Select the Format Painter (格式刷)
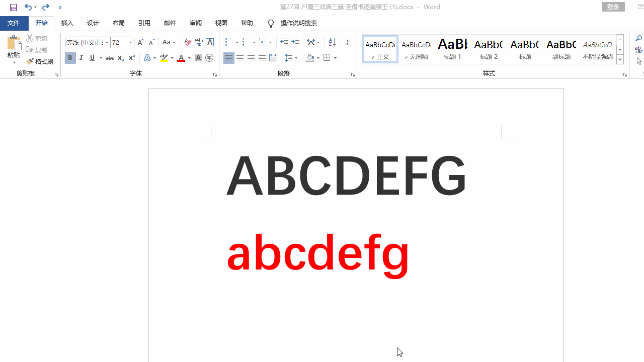Image resolution: width=644 pixels, height=362 pixels. pyautogui.click(x=40, y=61)
